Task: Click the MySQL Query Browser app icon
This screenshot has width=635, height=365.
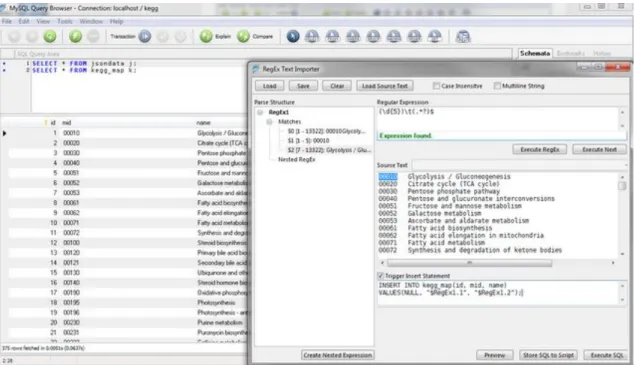Action: pyautogui.click(x=3, y=8)
